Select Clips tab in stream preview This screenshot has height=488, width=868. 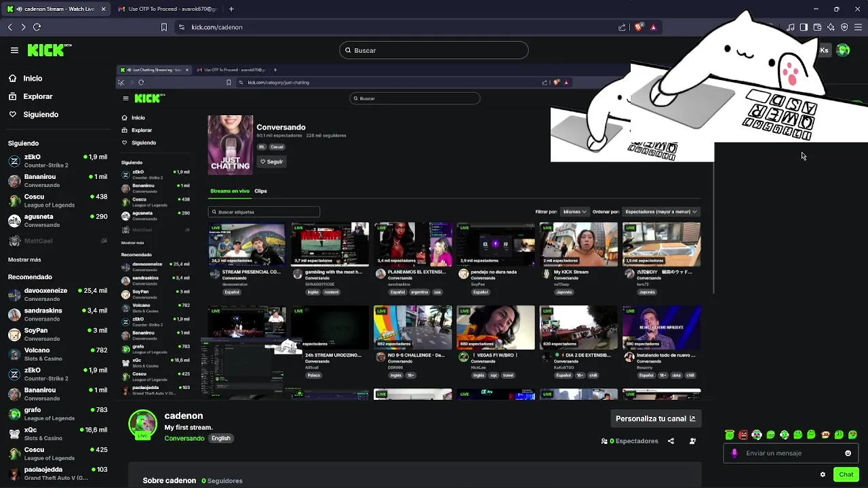260,191
